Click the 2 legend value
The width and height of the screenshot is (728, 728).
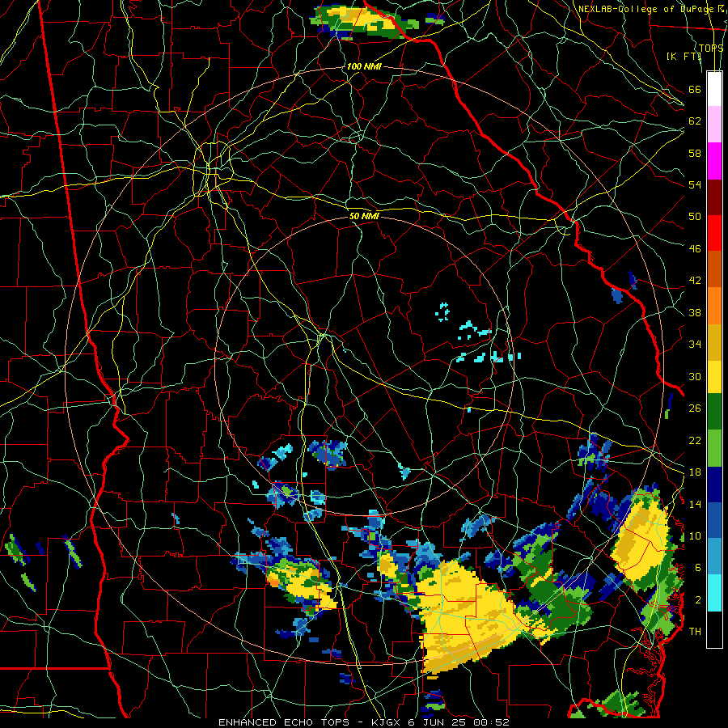coord(698,599)
